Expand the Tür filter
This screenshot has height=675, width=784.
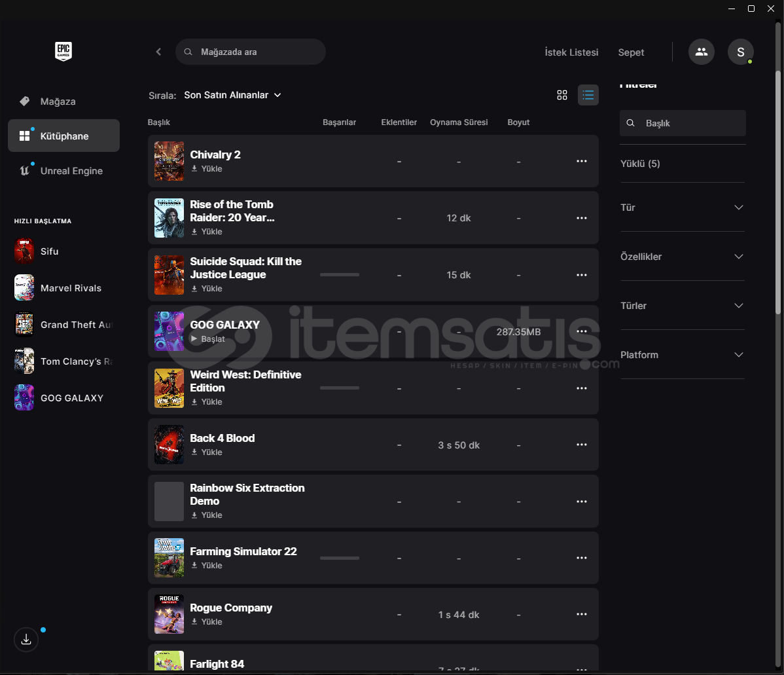point(683,207)
